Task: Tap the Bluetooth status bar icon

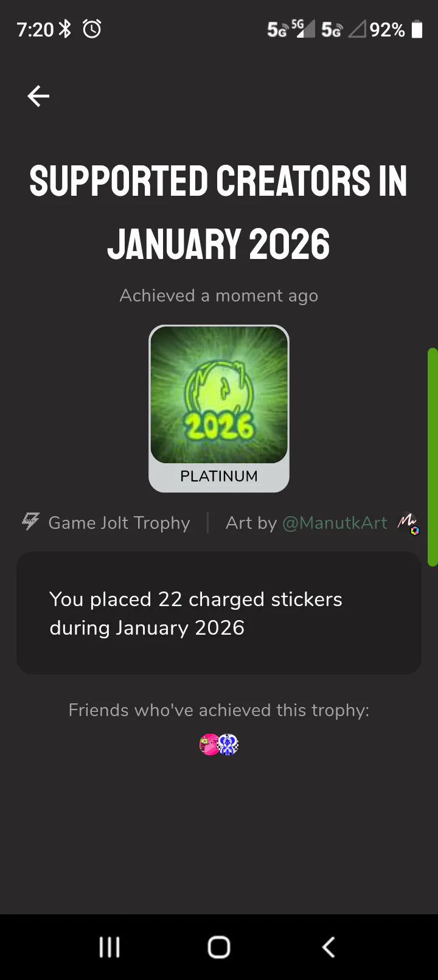Action: [66, 29]
